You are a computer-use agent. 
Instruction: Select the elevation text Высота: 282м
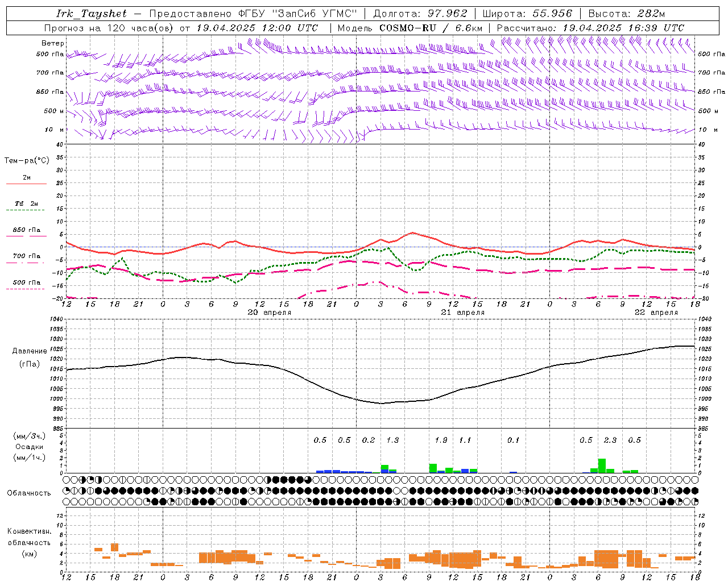pyautogui.click(x=627, y=14)
